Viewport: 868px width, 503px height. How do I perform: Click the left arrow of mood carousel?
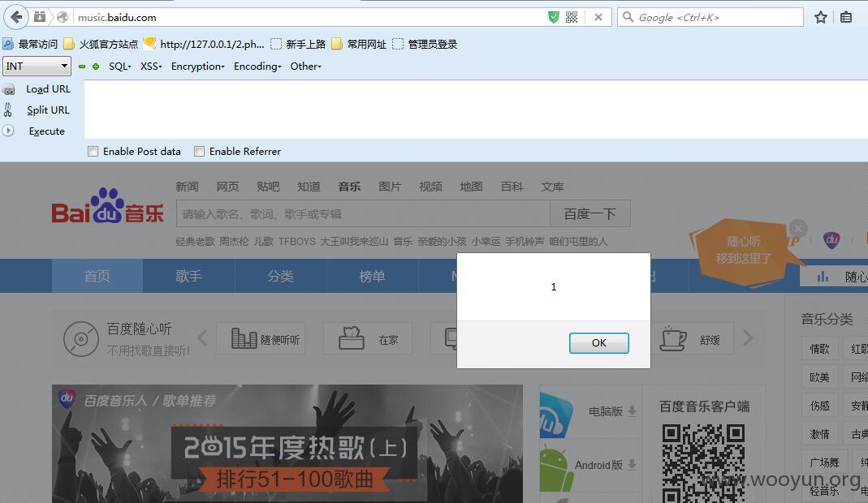203,337
